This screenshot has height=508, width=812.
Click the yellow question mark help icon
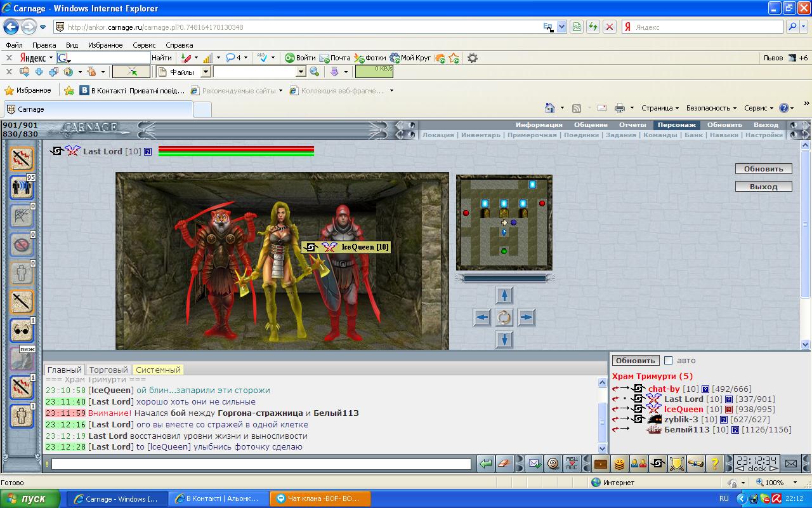pos(715,464)
